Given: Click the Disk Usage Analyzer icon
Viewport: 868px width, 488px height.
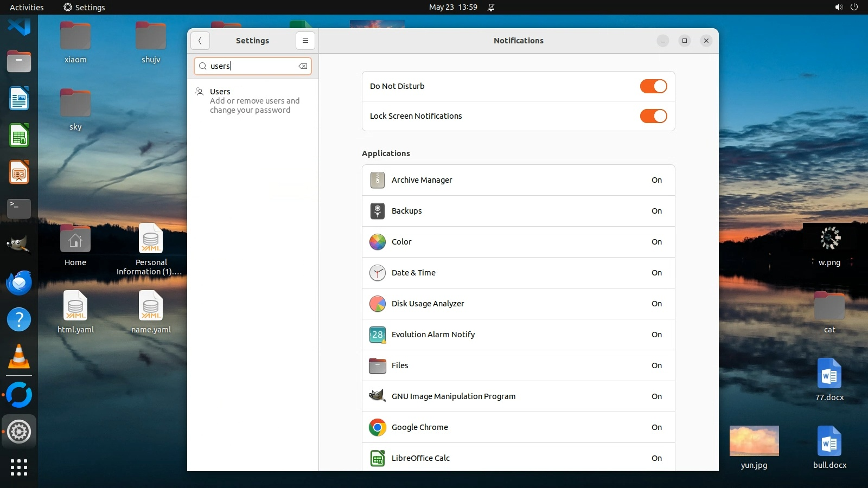Looking at the screenshot, I should tap(377, 304).
